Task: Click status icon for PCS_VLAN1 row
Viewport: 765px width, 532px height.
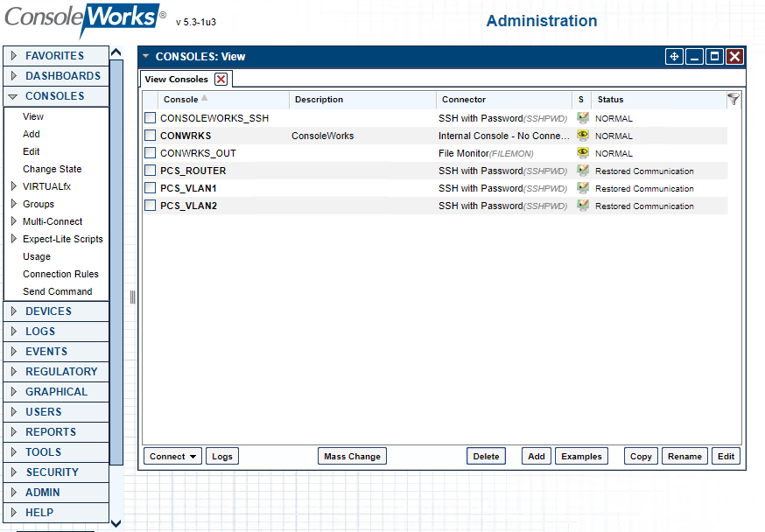Action: [583, 188]
